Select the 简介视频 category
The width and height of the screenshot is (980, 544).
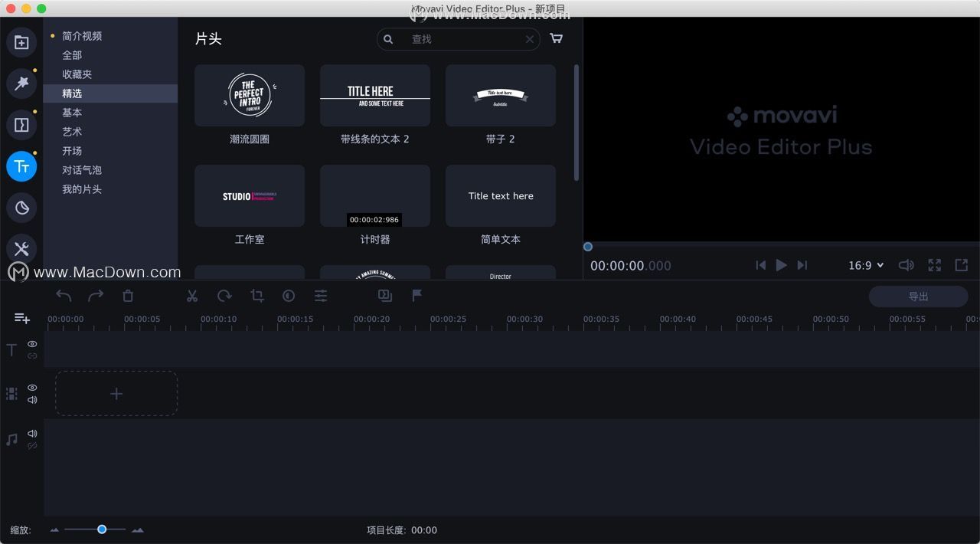(x=82, y=36)
